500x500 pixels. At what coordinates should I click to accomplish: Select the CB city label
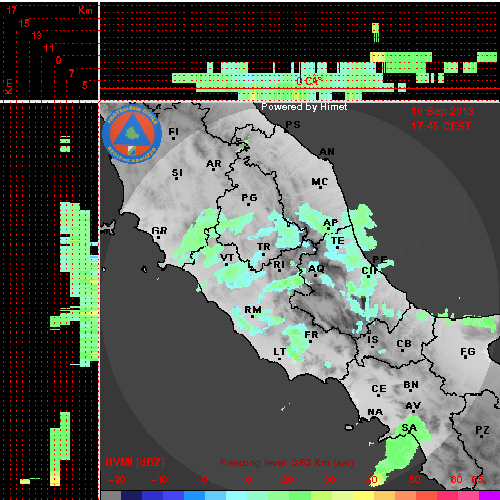(404, 344)
